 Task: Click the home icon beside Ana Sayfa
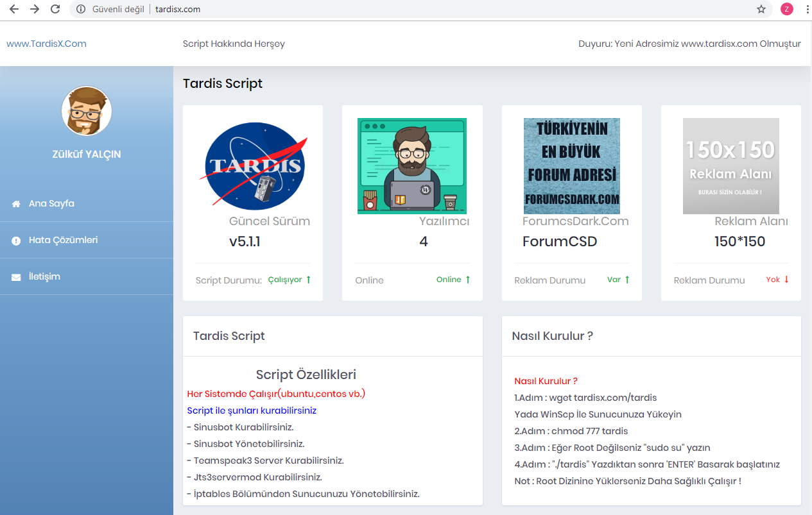coord(16,204)
